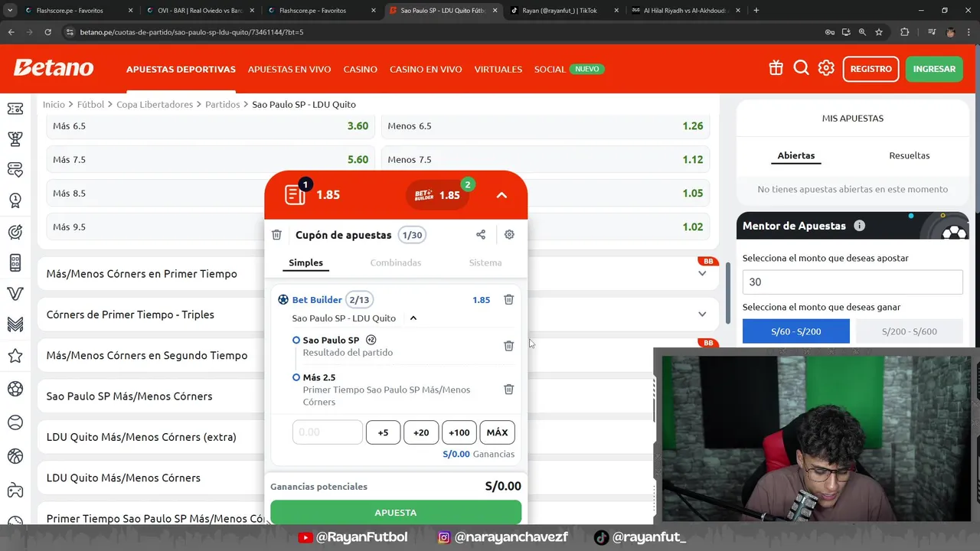Click the mobile phone icon in left sidebar
Screen dimensions: 980x551
15,262
